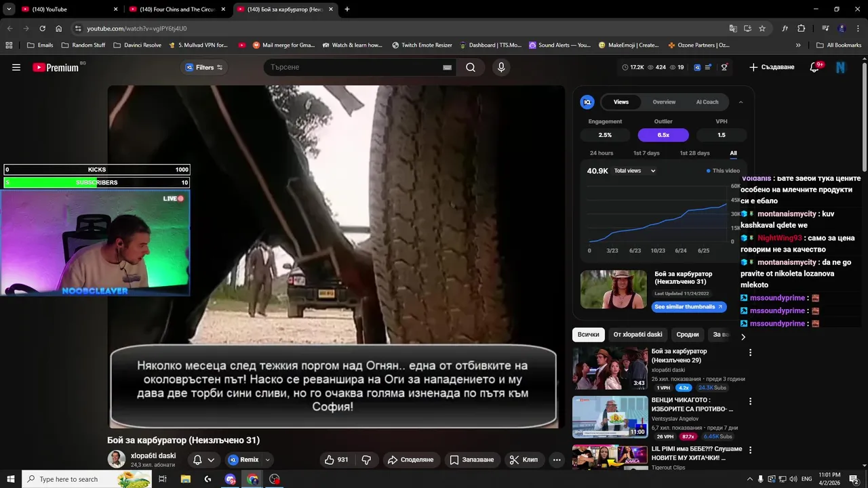Open Windows Start menu
Image resolution: width=868 pixels, height=488 pixels.
(x=10, y=479)
